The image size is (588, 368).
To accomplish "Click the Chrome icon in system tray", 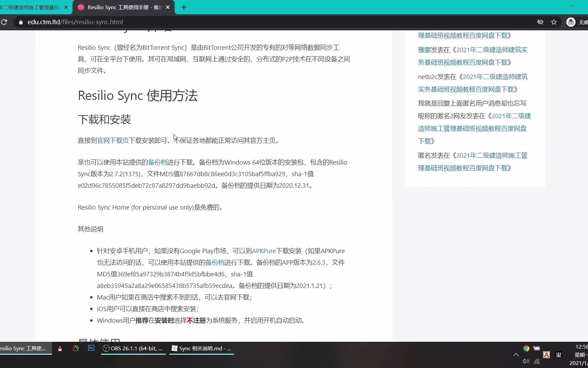I will tap(526, 348).
